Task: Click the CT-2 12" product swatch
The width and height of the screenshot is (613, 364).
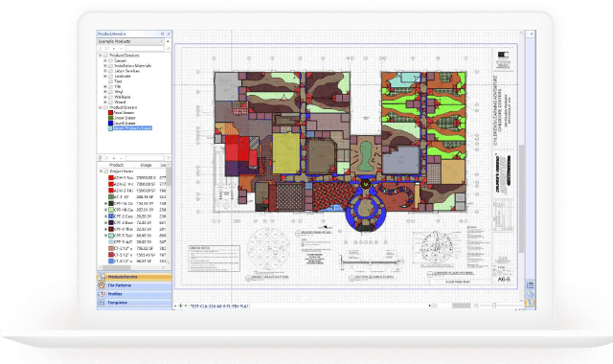Action: click(111, 248)
